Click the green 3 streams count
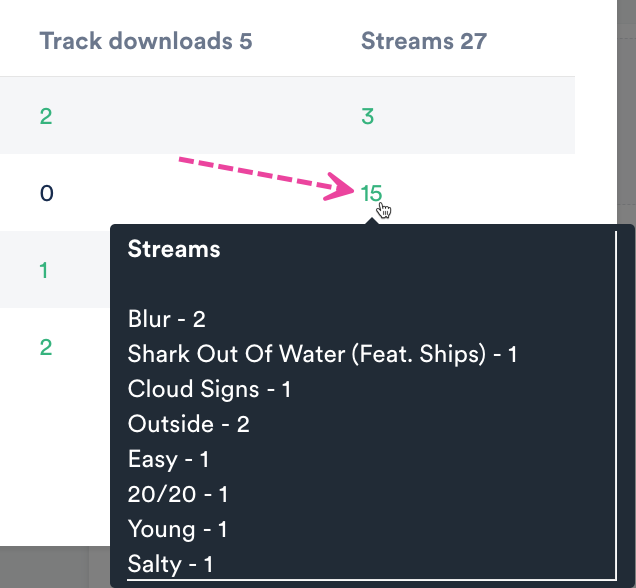 tap(367, 116)
